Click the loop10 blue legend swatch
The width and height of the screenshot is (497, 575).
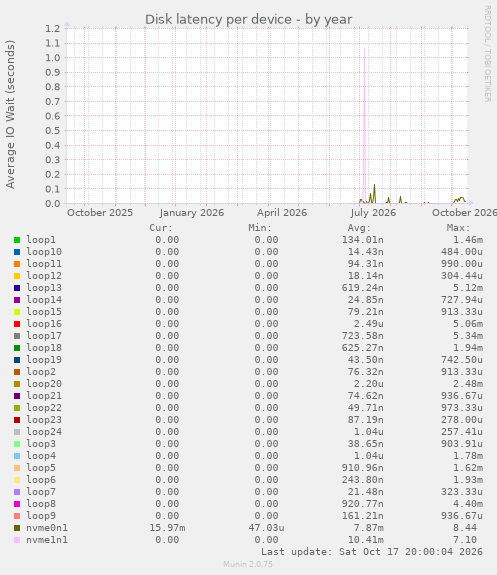(x=17, y=252)
